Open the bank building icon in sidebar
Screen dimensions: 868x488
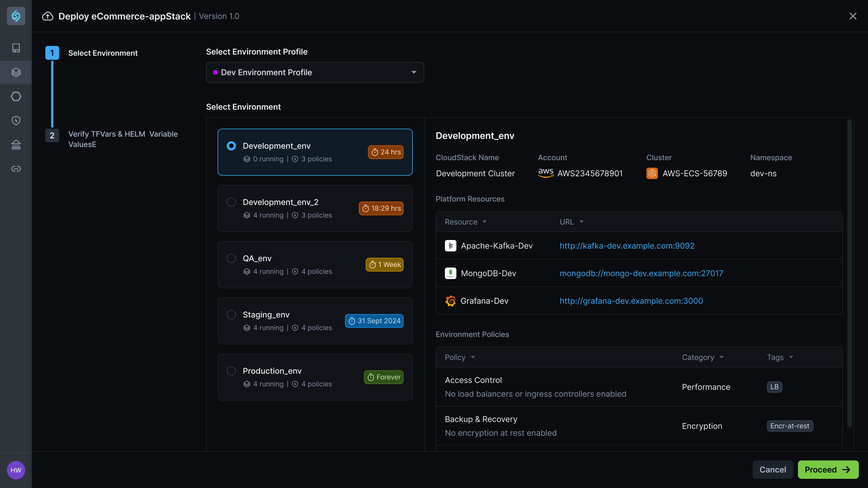16,145
